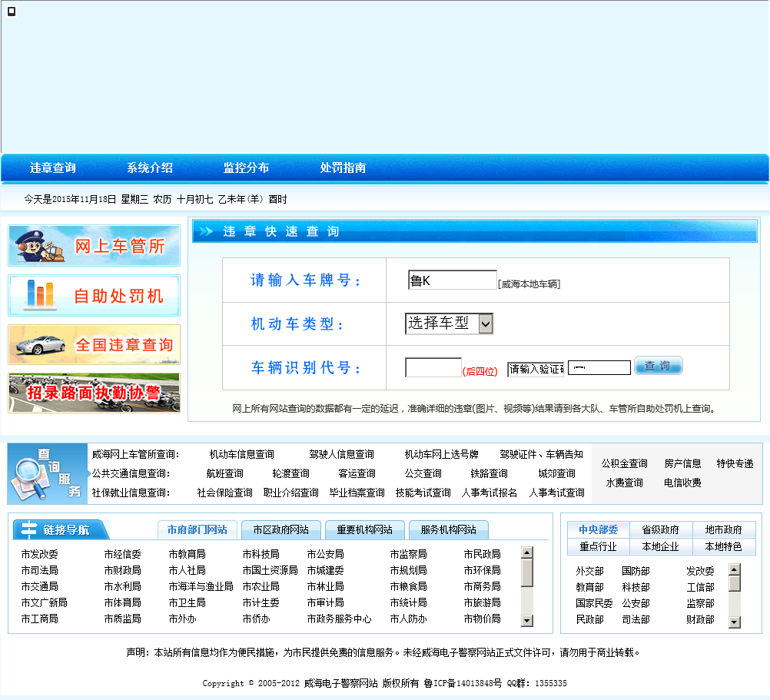Click the 请输入验证码 captcha input field
The height and width of the screenshot is (700, 770).
(x=536, y=369)
